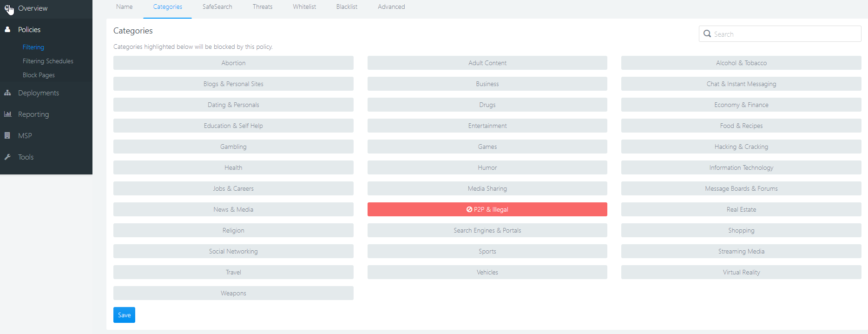Click the Policies user icon in sidebar

click(x=7, y=29)
